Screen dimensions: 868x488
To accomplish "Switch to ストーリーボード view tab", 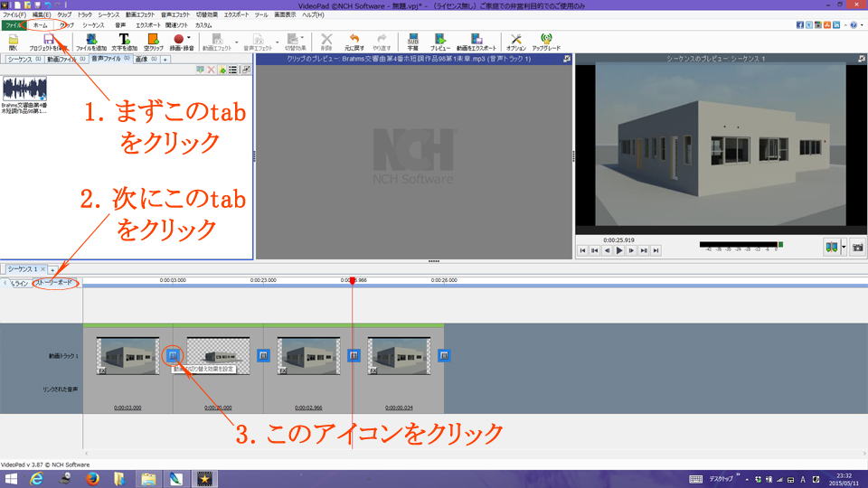I will [54, 283].
